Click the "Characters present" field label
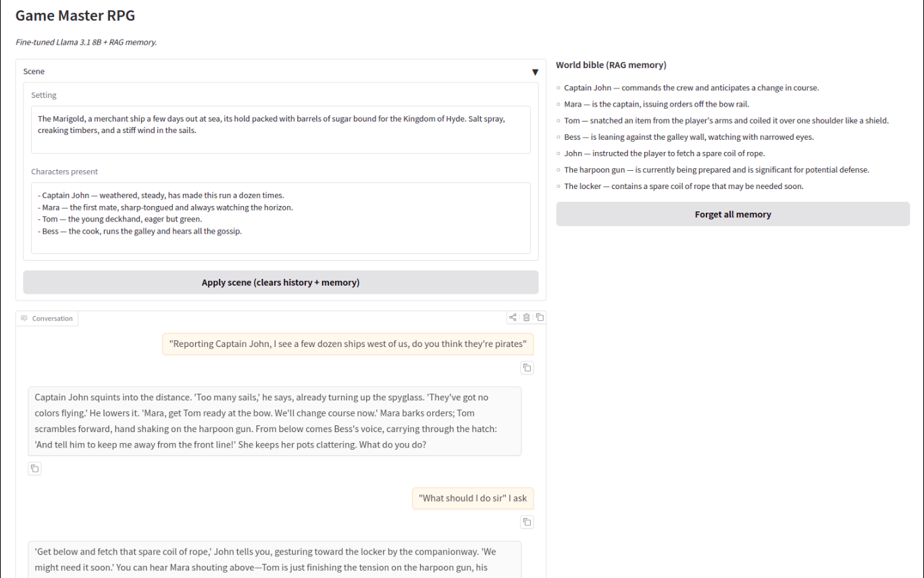924x578 pixels. (x=65, y=172)
